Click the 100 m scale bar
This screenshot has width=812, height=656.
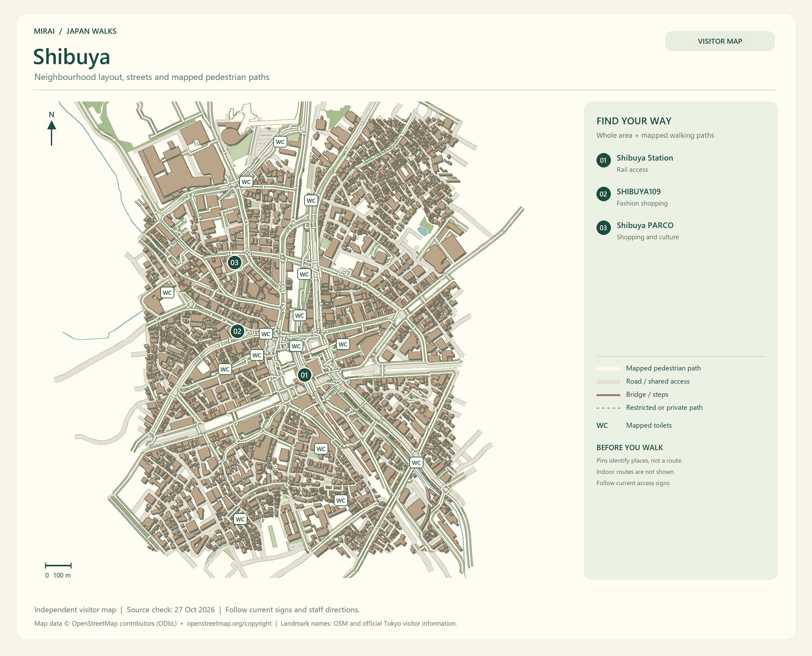58,566
